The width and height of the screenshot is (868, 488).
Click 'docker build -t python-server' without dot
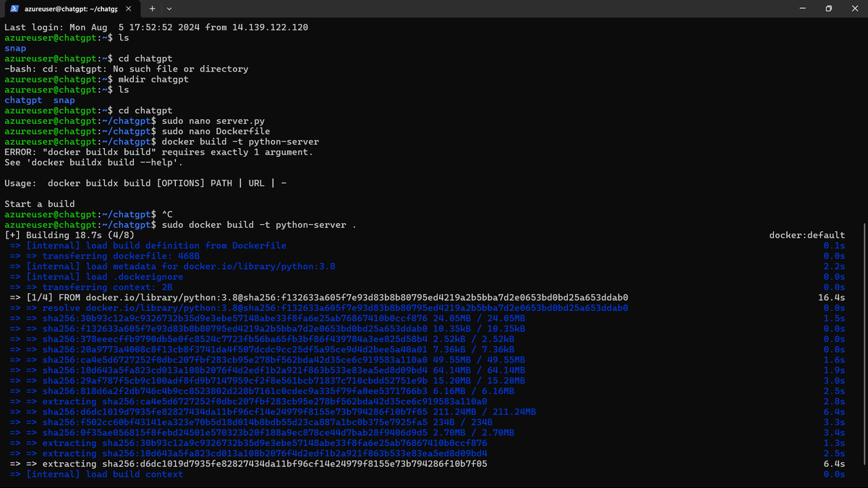click(x=240, y=142)
